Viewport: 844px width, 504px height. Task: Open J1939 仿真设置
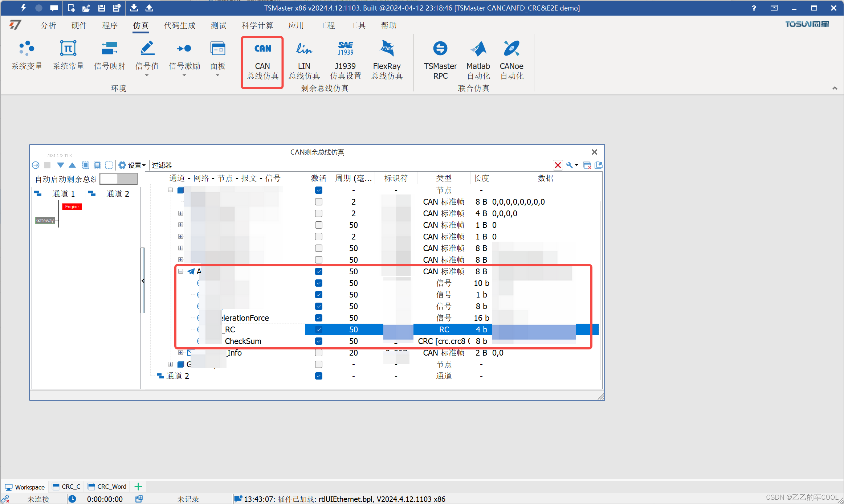345,61
